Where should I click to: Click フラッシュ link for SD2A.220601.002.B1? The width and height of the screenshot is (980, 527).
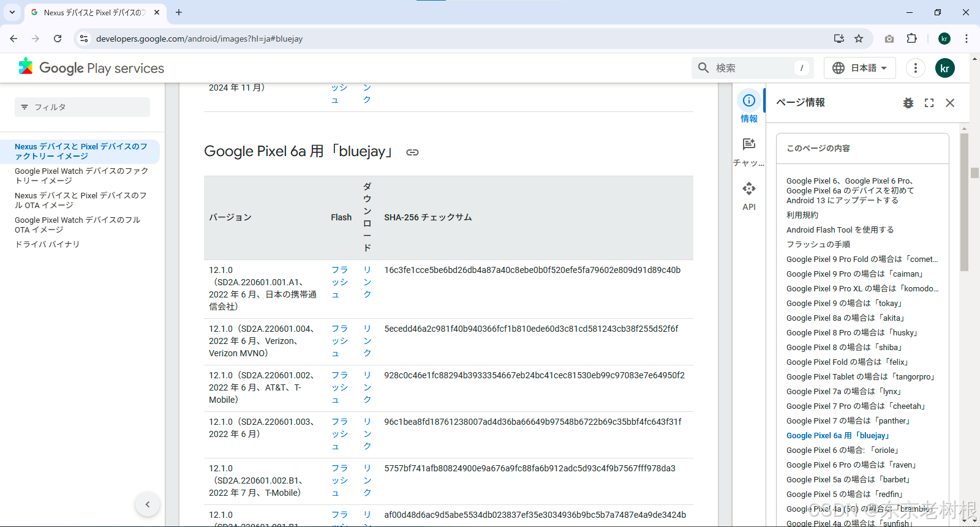(x=339, y=480)
